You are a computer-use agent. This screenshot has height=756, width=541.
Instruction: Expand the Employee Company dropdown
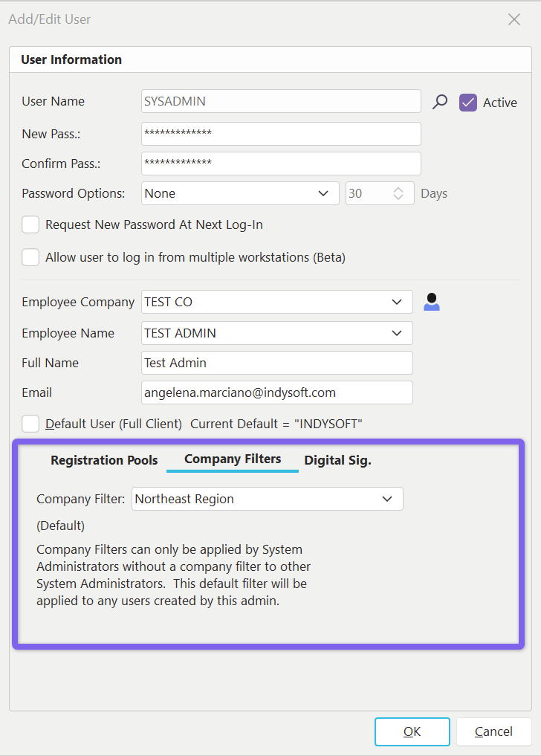point(397,302)
